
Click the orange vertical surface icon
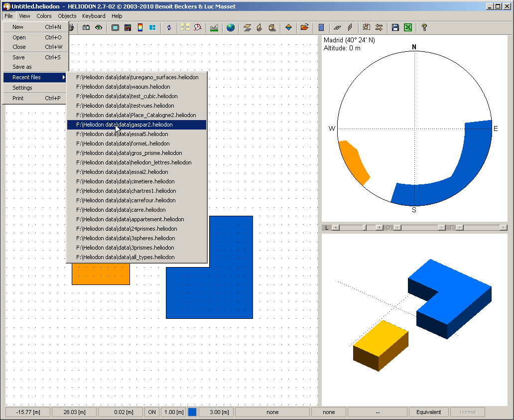[x=259, y=27]
